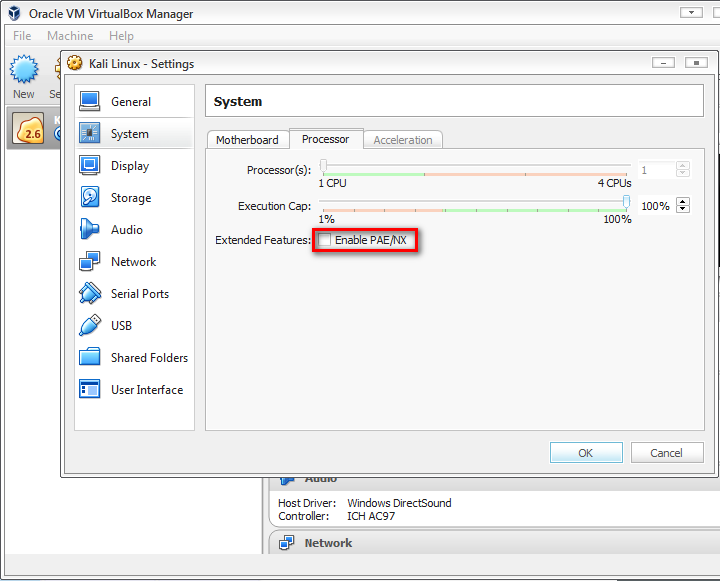
Task: Select the General settings icon
Action: (90, 102)
